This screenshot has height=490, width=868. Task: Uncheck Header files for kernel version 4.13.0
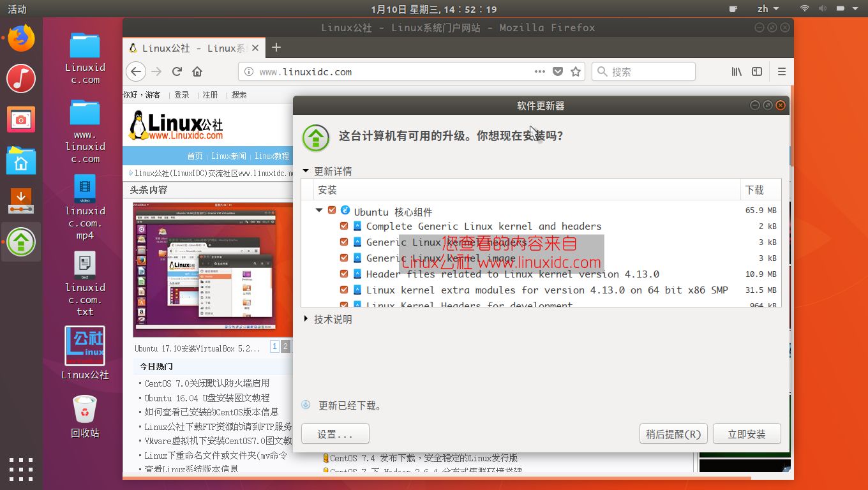(x=344, y=274)
